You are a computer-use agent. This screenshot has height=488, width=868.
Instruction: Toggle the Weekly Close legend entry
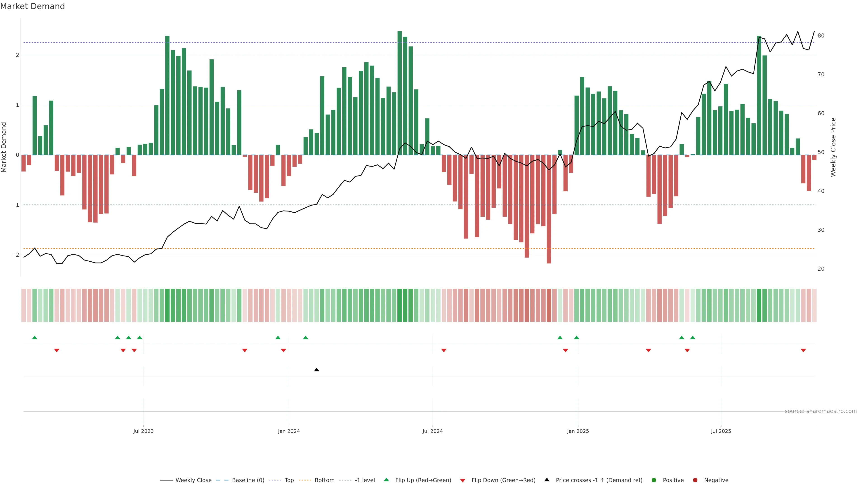[193, 480]
